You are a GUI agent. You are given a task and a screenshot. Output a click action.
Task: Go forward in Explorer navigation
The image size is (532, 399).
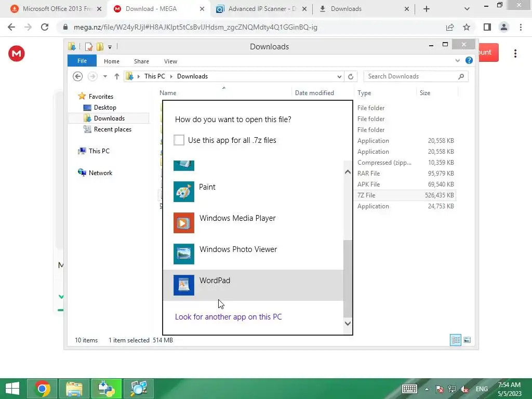pyautogui.click(x=92, y=76)
